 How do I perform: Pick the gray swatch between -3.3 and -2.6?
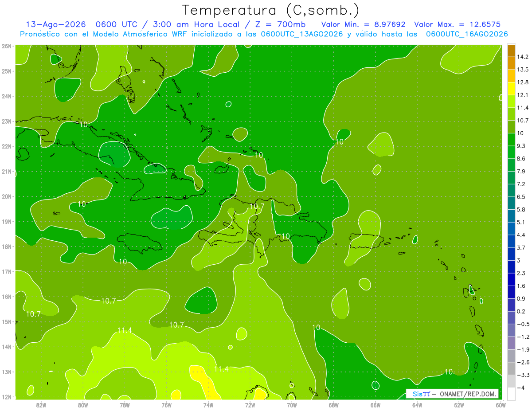[511, 369]
